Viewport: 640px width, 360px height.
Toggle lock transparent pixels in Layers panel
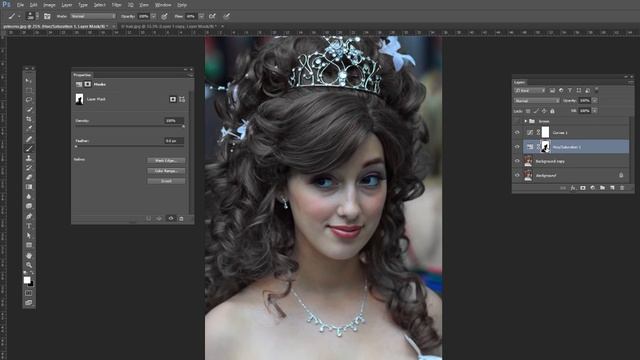(x=528, y=111)
